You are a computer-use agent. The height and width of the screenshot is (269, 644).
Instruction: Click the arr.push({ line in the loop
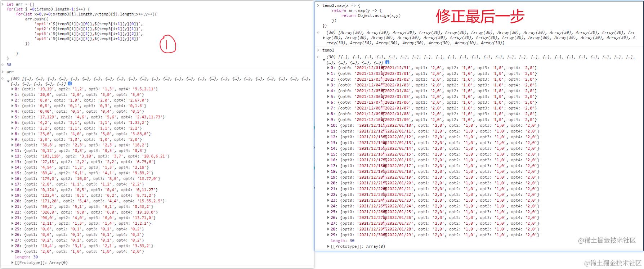click(x=36, y=19)
